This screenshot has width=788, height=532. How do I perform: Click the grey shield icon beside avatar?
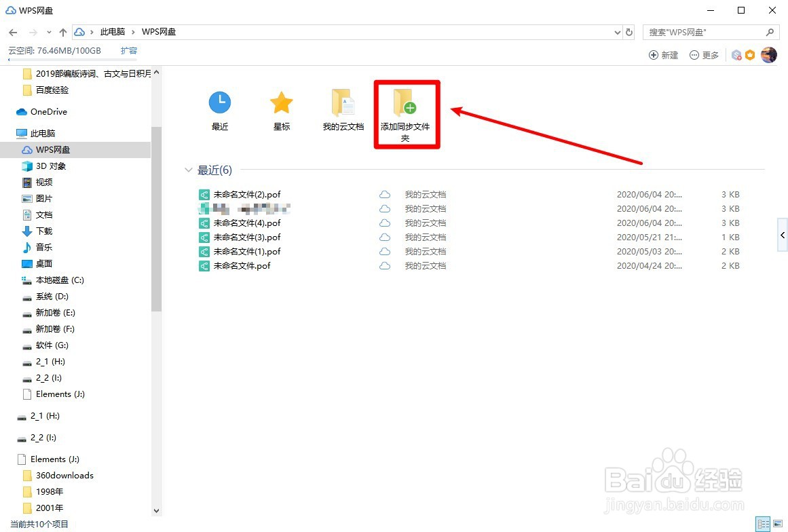(736, 55)
